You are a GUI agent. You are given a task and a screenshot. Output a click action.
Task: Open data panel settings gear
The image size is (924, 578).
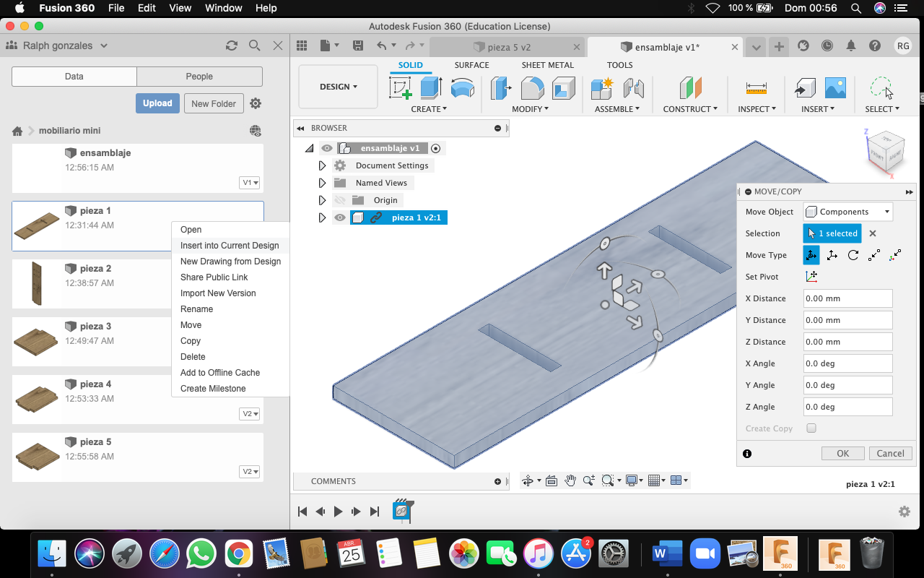pyautogui.click(x=256, y=103)
